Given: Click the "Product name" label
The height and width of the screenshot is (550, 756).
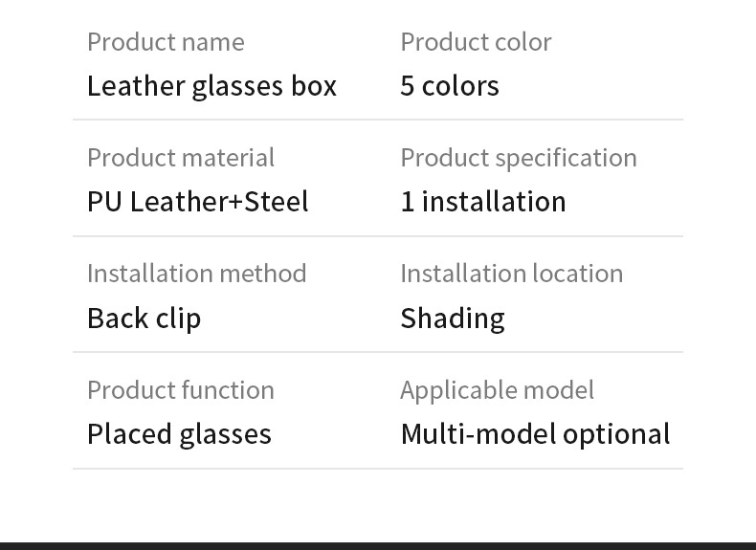Looking at the screenshot, I should point(166,42).
